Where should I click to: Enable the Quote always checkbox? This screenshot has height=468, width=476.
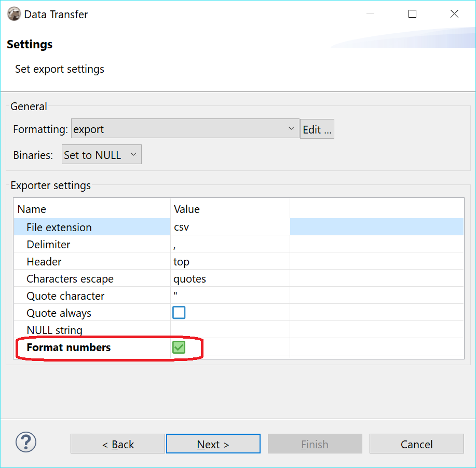pyautogui.click(x=179, y=312)
